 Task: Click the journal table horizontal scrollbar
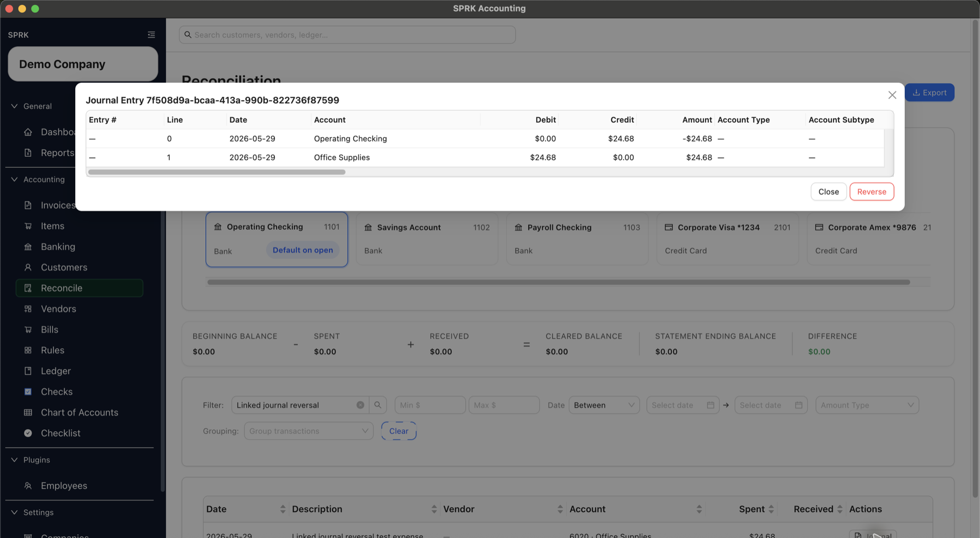click(217, 172)
